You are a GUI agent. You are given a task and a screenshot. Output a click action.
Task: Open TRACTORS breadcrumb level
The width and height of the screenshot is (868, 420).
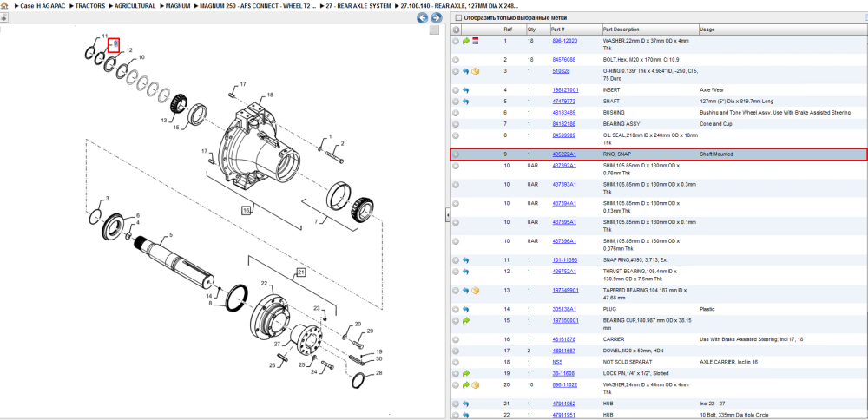click(x=89, y=6)
